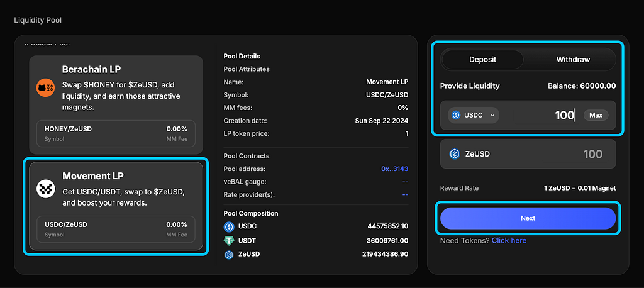Click the 'Balance: 60000.00' text

tap(582, 86)
